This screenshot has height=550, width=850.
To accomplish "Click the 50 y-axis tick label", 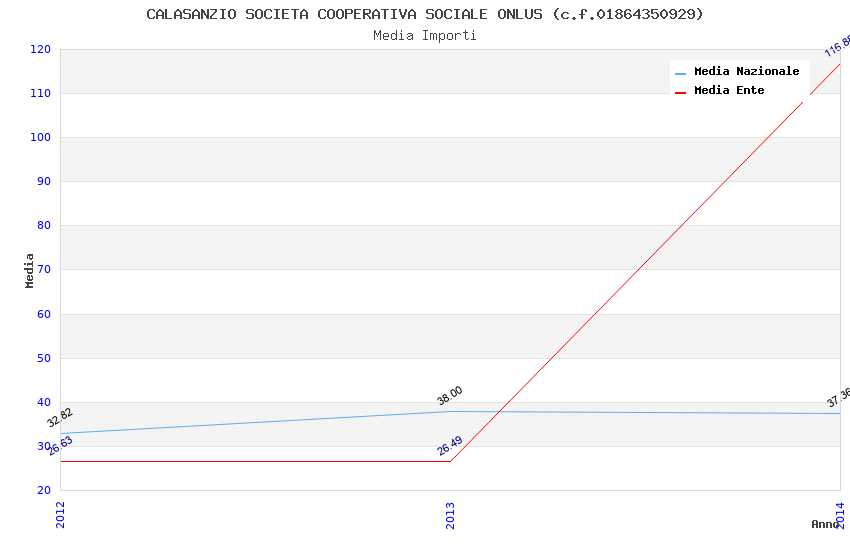I will click(44, 358).
